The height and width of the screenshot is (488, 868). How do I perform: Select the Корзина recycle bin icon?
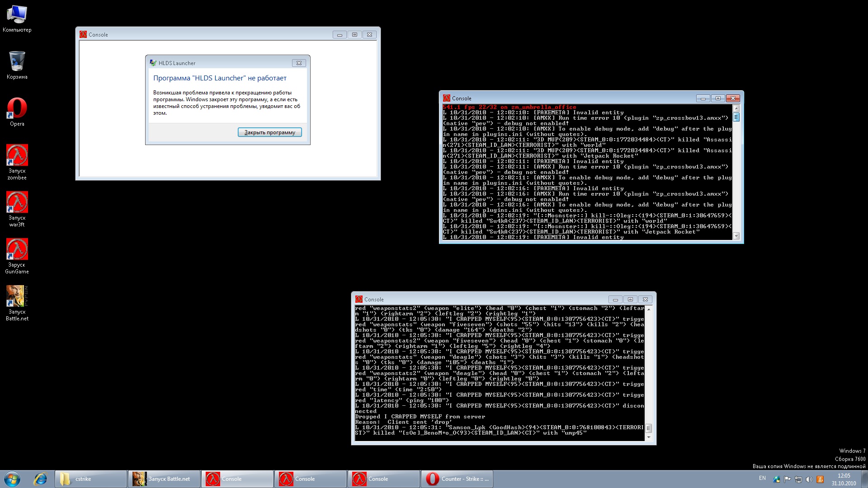coord(17,66)
